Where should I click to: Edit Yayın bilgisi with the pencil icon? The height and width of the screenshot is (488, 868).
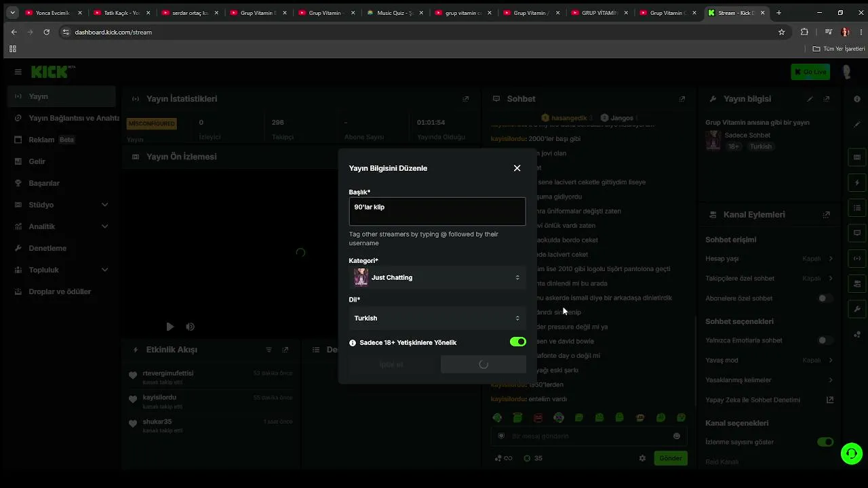[x=810, y=99]
